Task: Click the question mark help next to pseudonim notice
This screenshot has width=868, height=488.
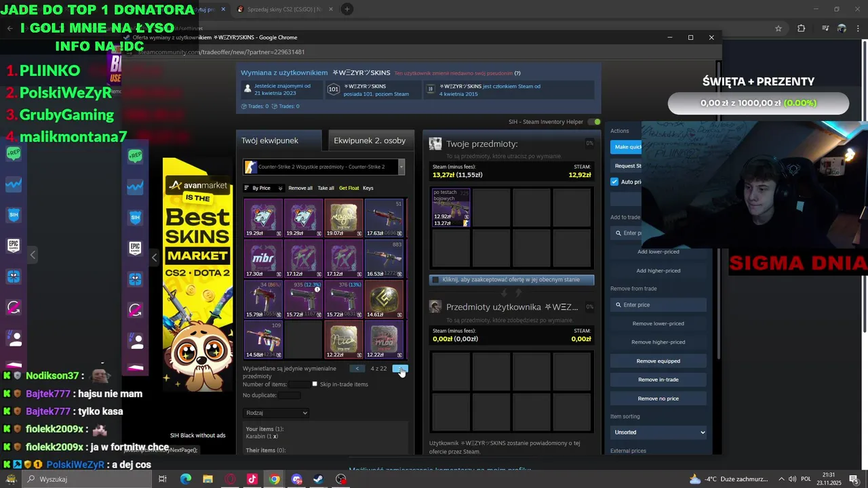Action: pyautogui.click(x=517, y=73)
